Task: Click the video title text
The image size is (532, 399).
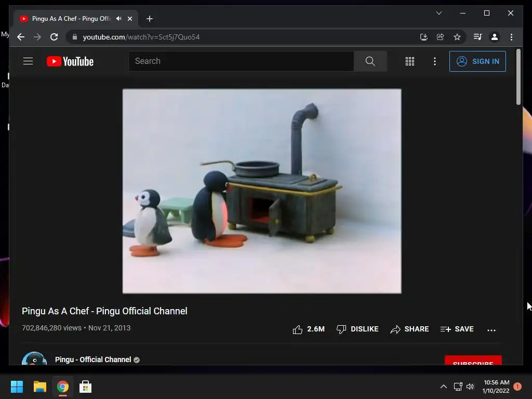Action: pyautogui.click(x=104, y=311)
